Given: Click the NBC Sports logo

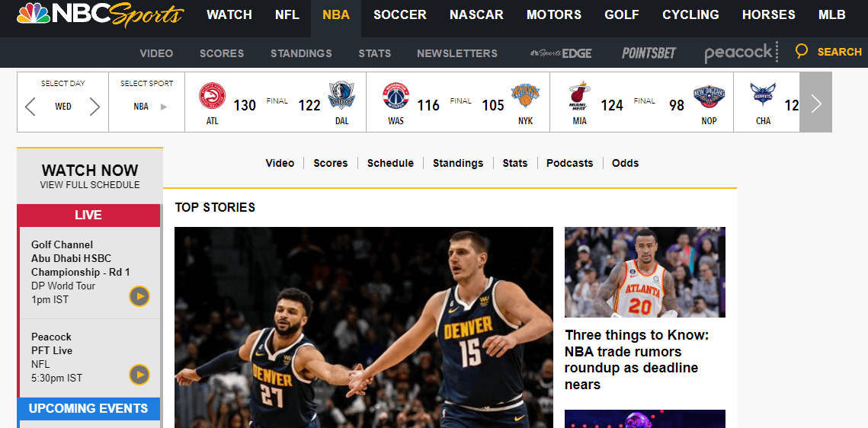Looking at the screenshot, I should (100, 15).
